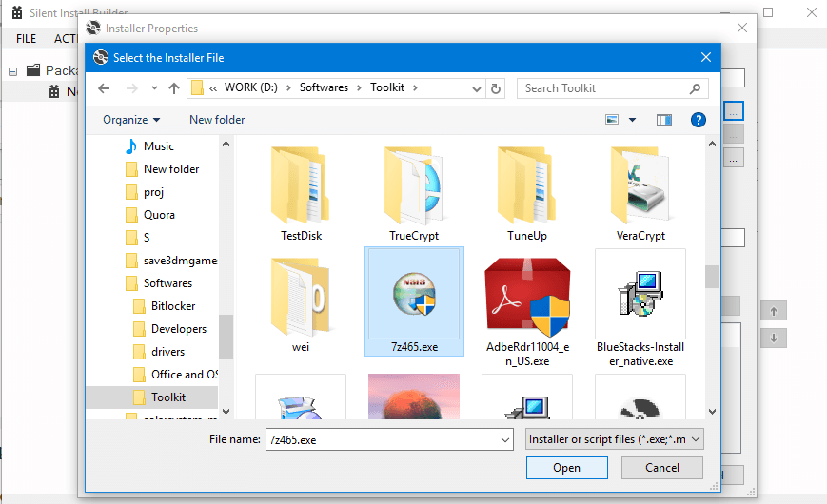Open the dialog Help button
This screenshot has height=504, width=827.
pos(698,120)
